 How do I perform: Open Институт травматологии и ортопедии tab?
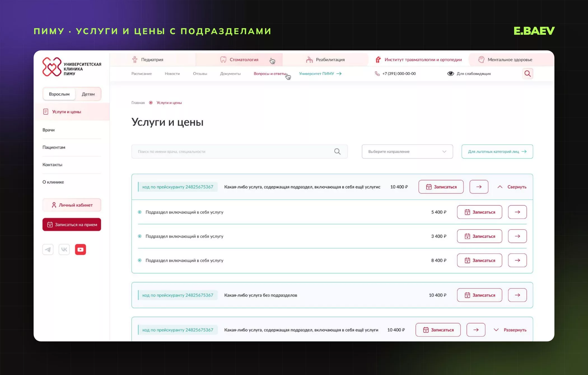(x=419, y=59)
